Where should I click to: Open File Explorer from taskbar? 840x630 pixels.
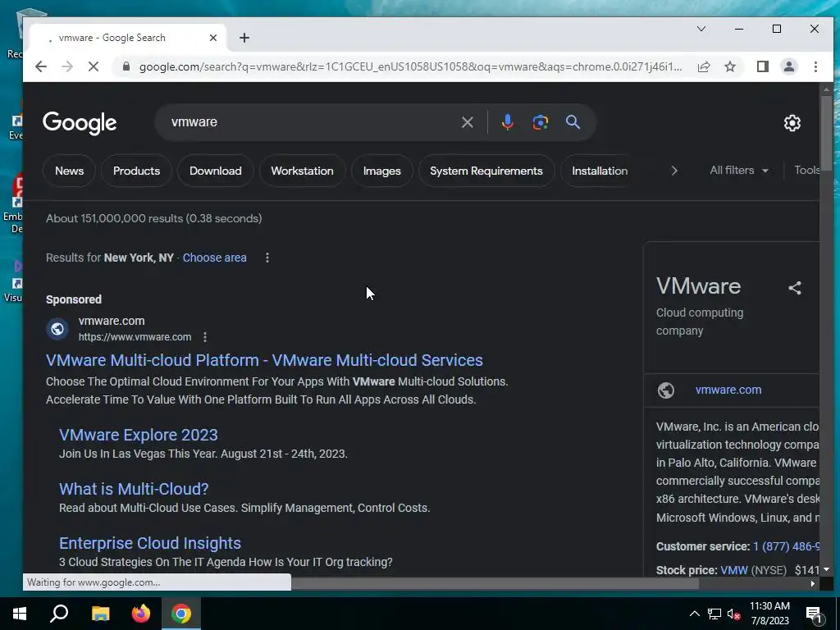pos(100,614)
